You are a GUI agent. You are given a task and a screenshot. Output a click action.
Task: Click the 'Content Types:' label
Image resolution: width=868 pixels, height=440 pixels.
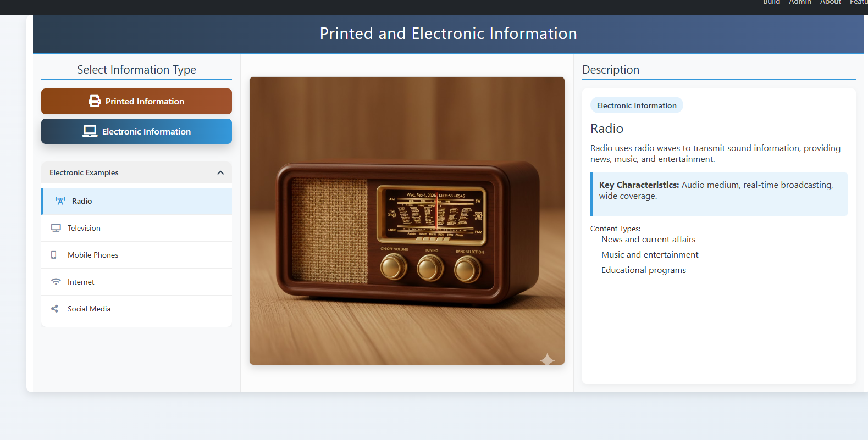pos(615,229)
